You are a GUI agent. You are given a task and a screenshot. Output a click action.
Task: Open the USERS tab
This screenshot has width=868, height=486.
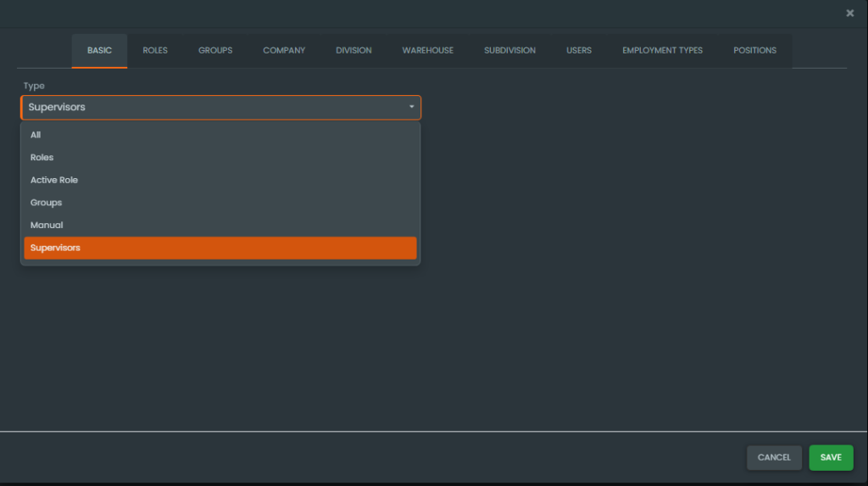coord(579,51)
